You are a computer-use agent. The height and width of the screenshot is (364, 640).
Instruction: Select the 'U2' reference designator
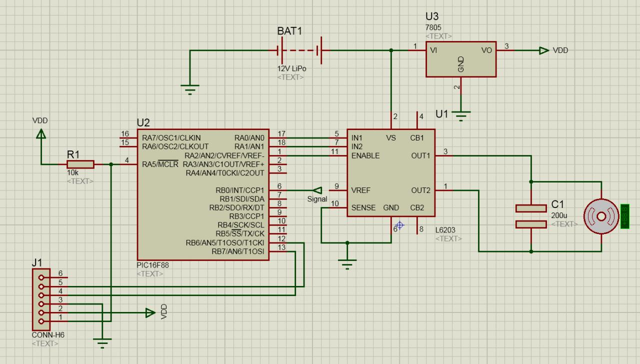pyautogui.click(x=143, y=123)
